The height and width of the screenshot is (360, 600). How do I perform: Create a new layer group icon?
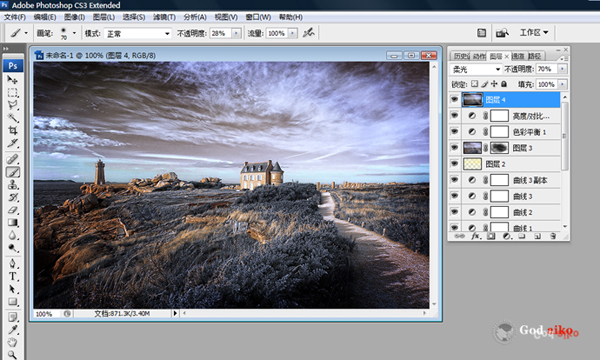(522, 236)
